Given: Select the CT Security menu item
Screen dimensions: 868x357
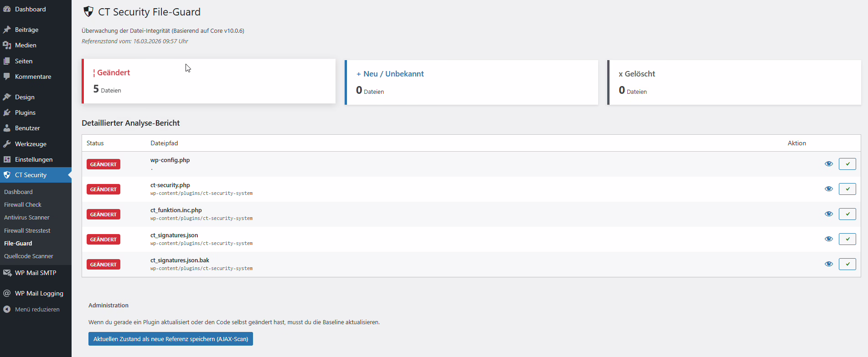Looking at the screenshot, I should point(36,175).
